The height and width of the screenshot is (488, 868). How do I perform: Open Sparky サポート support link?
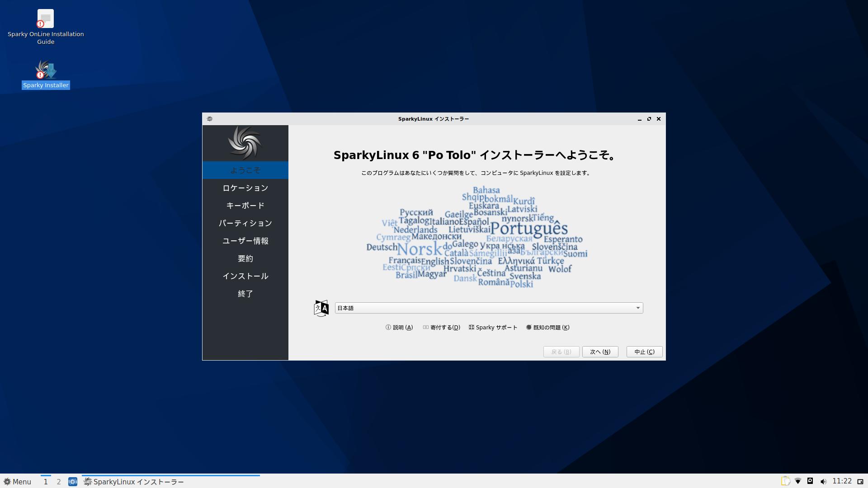493,328
